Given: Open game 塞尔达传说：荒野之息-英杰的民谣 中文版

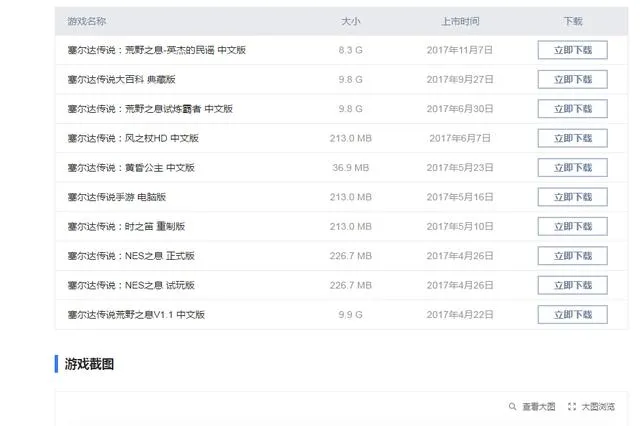Looking at the screenshot, I should [x=157, y=50].
